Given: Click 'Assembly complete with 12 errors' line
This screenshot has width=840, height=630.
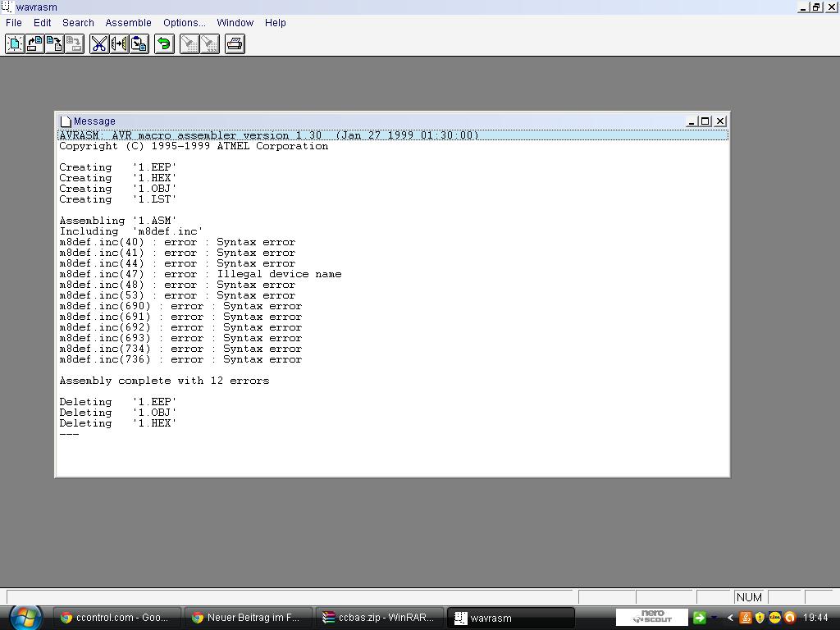Looking at the screenshot, I should pos(164,381).
